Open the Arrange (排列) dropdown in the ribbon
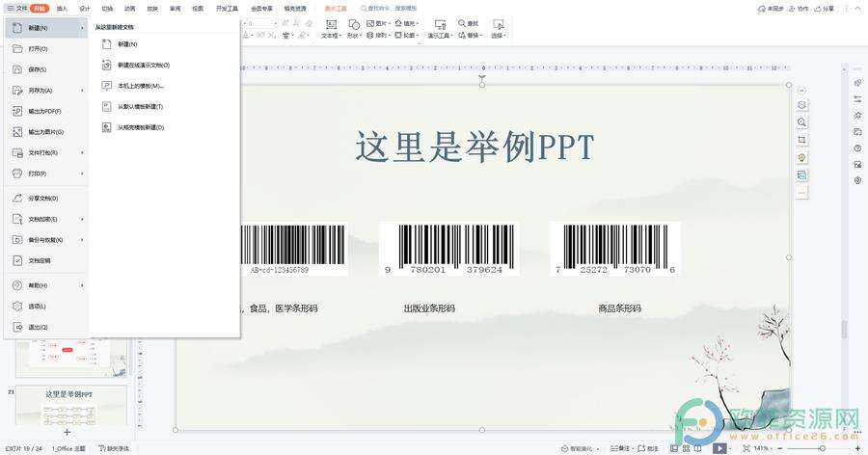Image resolution: width=868 pixels, height=455 pixels. 379,35
